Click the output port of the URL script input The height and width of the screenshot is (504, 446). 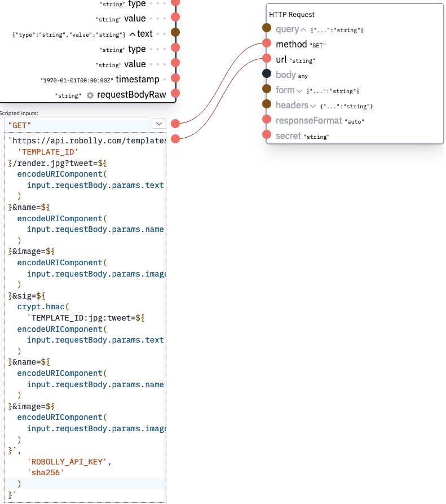pyautogui.click(x=175, y=139)
